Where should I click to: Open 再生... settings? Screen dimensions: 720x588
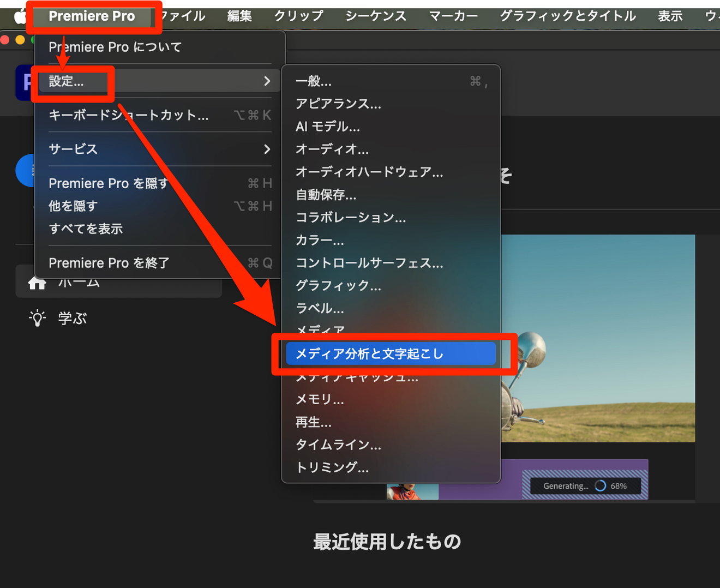pyautogui.click(x=391, y=422)
